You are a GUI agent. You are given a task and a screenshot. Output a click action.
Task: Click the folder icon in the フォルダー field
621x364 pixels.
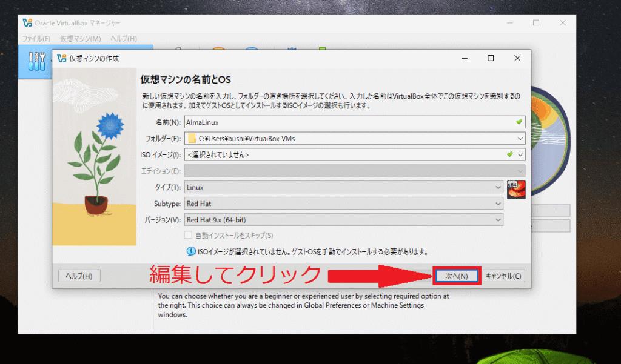(192, 139)
